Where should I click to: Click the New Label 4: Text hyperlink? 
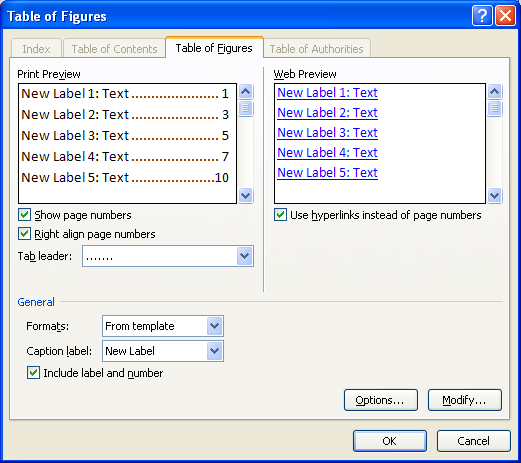click(327, 153)
